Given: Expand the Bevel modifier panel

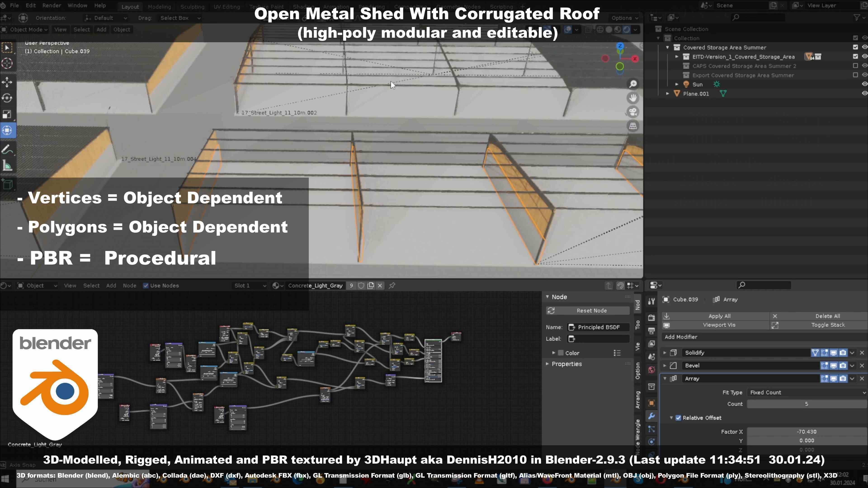Looking at the screenshot, I should tap(665, 365).
